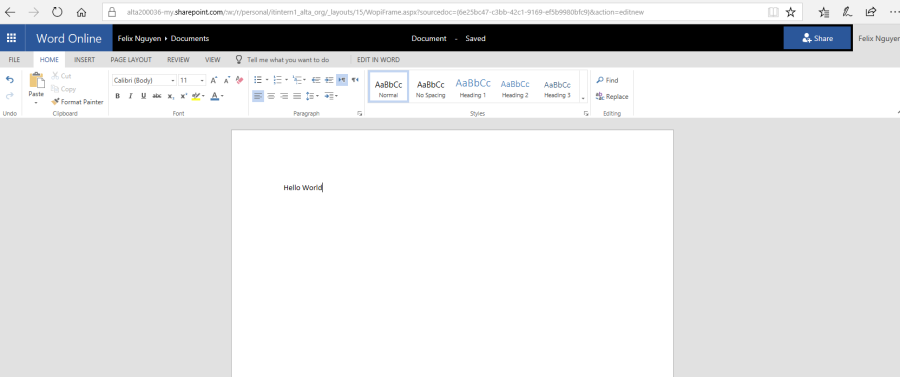Click the Share button

pos(817,38)
